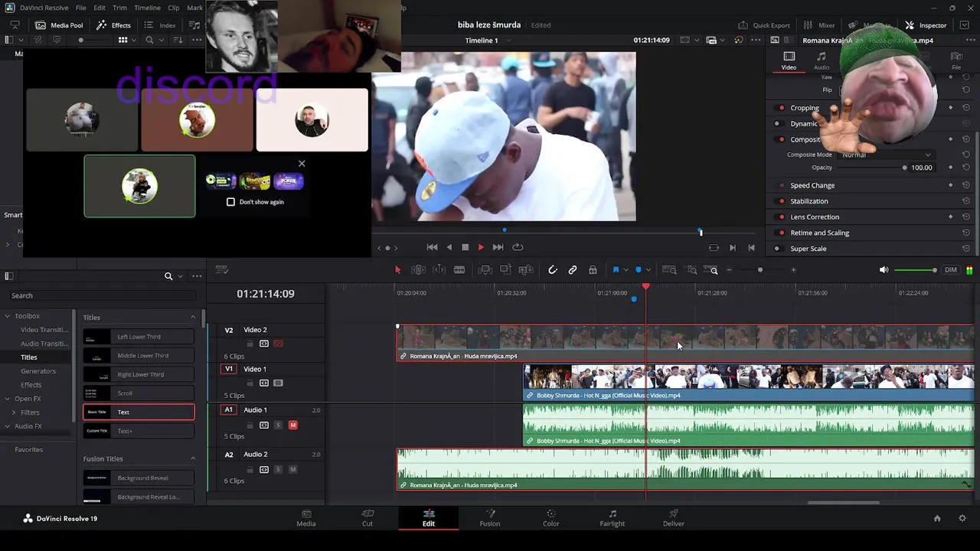Open the Trim menu
This screenshot has height=551, width=980.
pyautogui.click(x=119, y=8)
